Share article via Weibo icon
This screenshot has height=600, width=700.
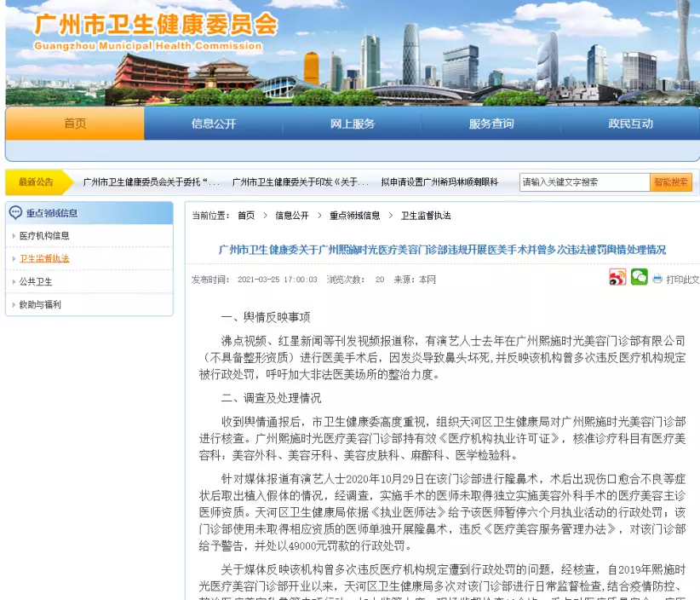point(617,278)
